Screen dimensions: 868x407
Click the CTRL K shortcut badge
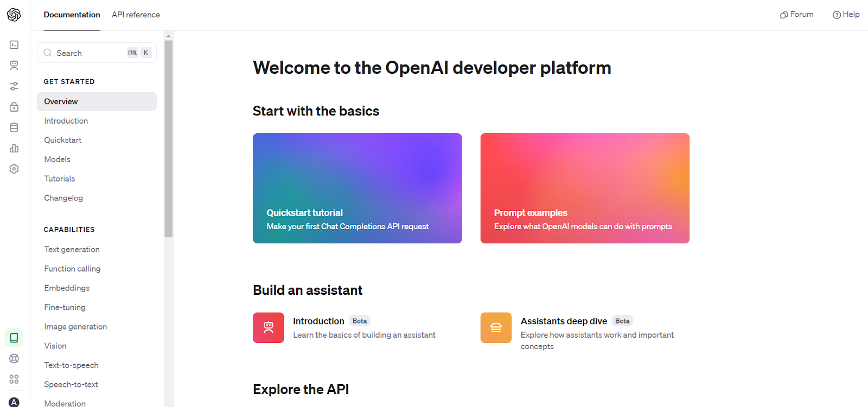click(x=139, y=53)
